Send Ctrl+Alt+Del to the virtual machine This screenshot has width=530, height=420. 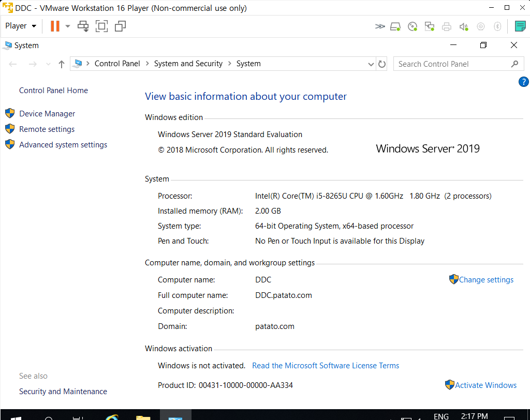point(83,26)
